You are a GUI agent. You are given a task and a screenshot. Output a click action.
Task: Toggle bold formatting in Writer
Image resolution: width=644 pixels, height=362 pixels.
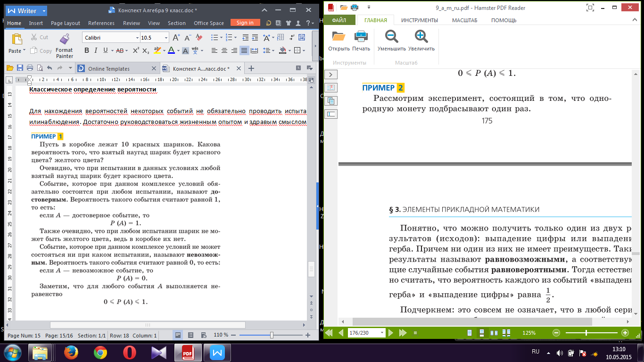(87, 50)
